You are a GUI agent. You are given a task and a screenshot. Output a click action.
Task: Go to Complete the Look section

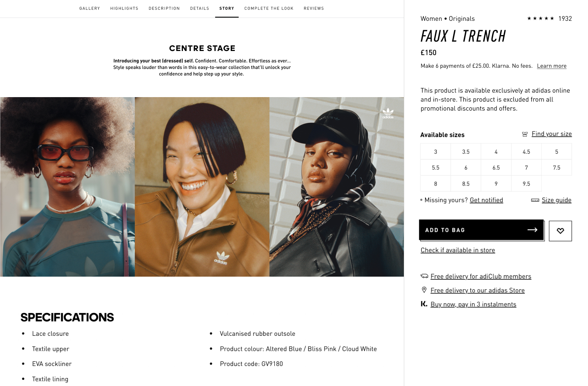[x=269, y=9]
